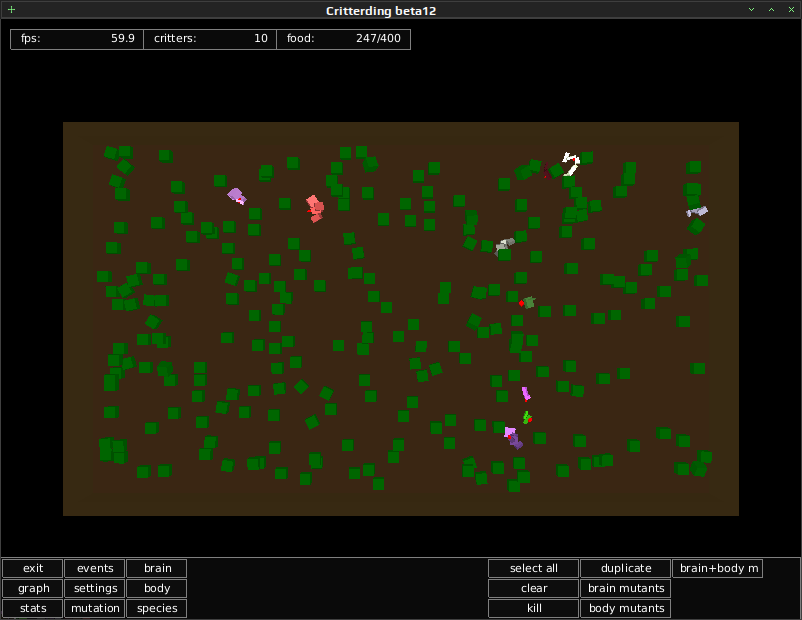
Task: Show the body editor
Action: point(157,588)
